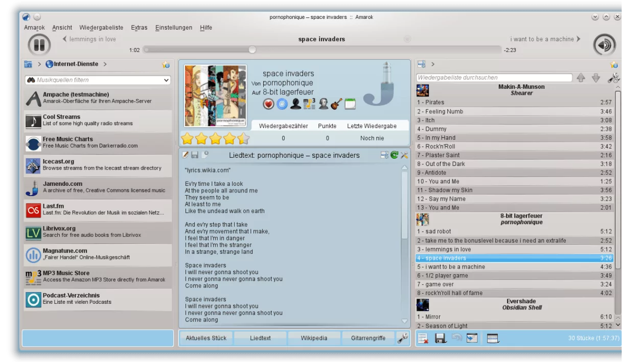644x362 pixels.
Task: Open Icecast.org service
Action: [98, 165]
